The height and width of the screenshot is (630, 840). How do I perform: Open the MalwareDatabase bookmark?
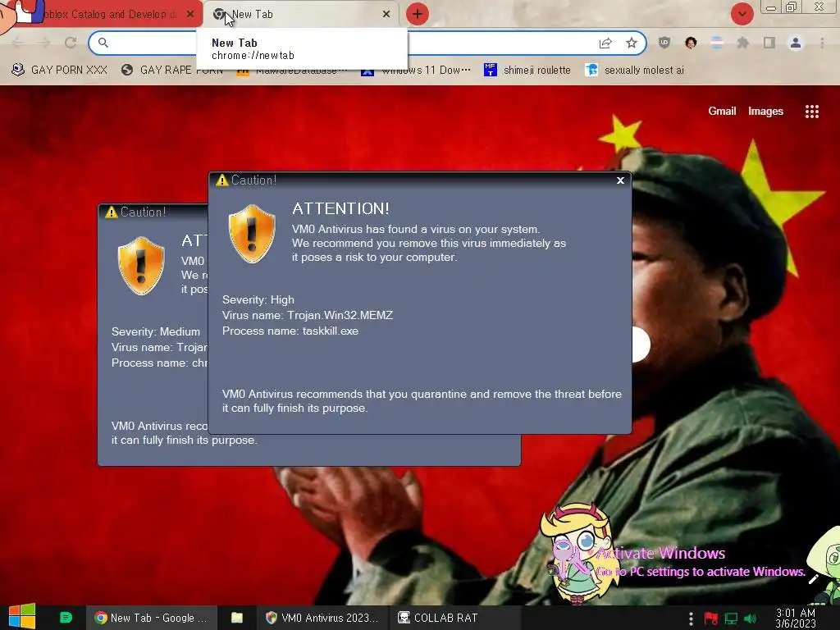click(292, 71)
